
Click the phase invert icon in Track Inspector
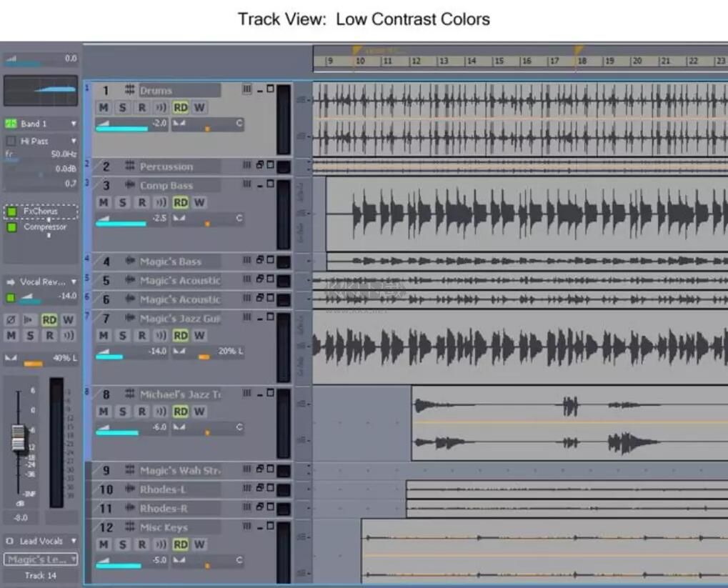click(x=10, y=320)
